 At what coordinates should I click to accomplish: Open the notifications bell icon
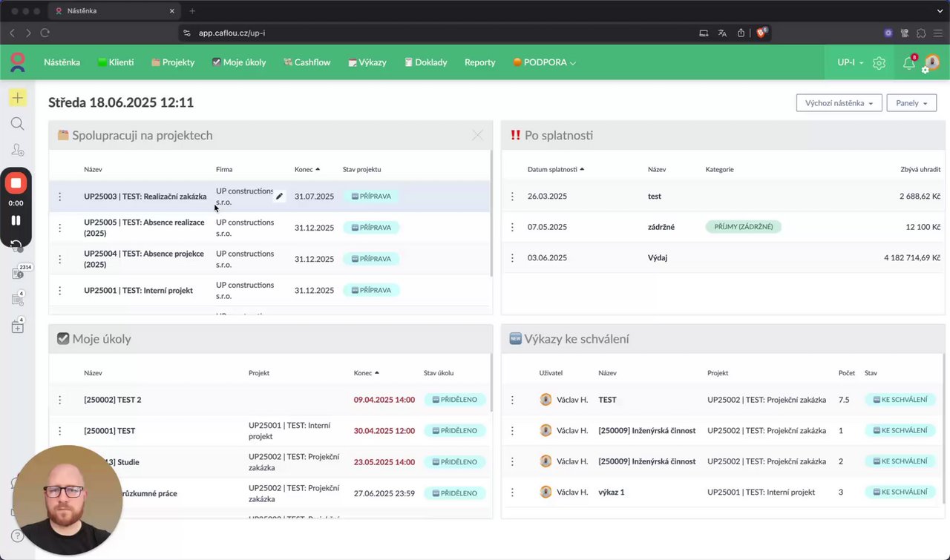coord(908,63)
